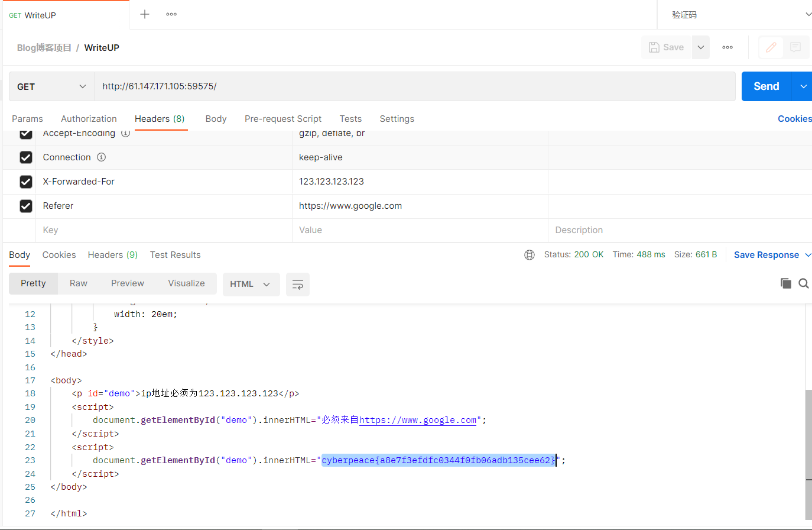Click the WriteUP request name in breadcrumb
The width and height of the screenshot is (812, 530).
tap(102, 48)
